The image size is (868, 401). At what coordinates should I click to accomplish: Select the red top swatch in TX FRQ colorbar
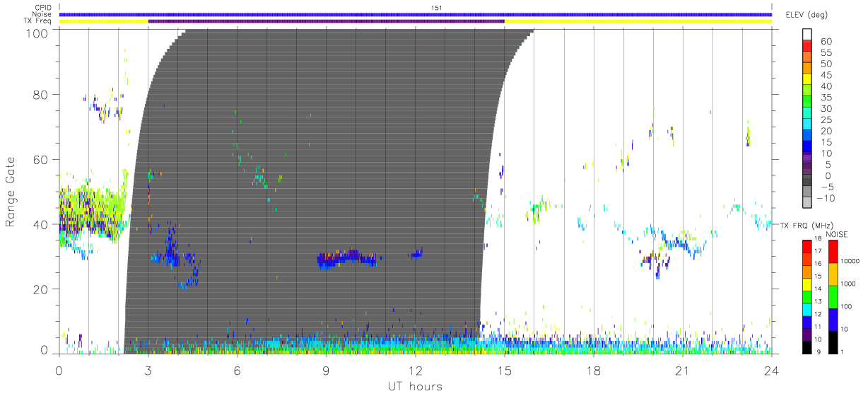[807, 246]
